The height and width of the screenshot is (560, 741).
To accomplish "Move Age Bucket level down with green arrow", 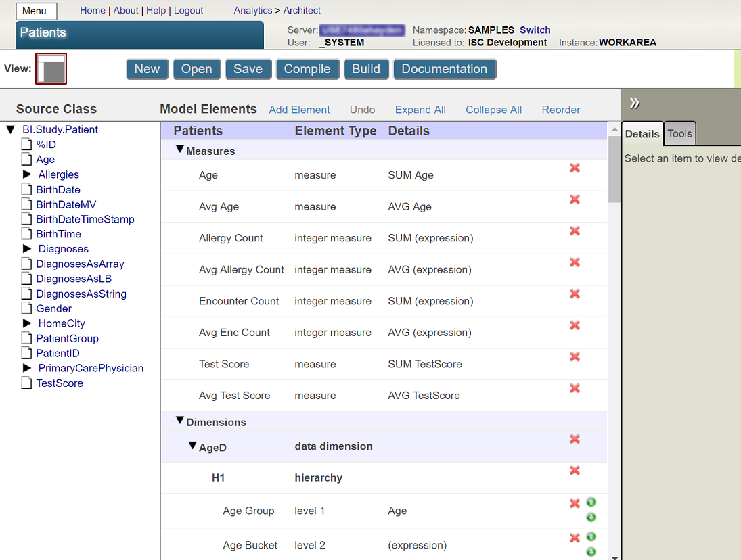I will coord(591,551).
